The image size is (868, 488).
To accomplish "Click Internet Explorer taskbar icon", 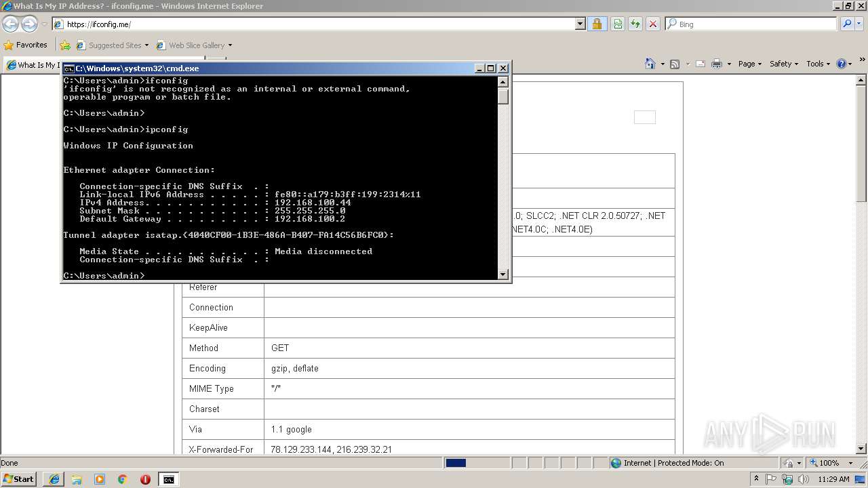I will pyautogui.click(x=54, y=479).
